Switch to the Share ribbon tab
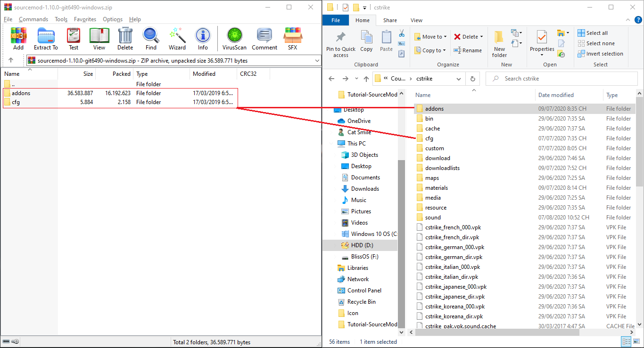 coord(390,20)
